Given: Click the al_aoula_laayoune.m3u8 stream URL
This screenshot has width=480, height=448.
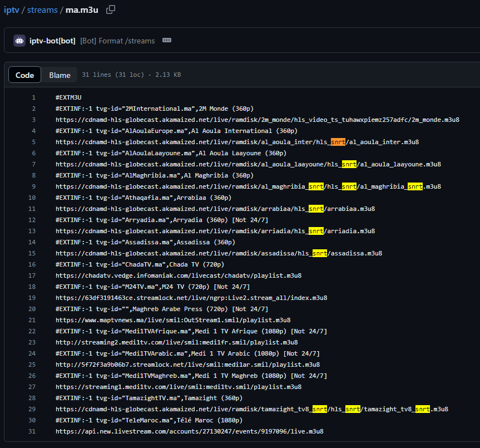Looking at the screenshot, I should point(248,164).
